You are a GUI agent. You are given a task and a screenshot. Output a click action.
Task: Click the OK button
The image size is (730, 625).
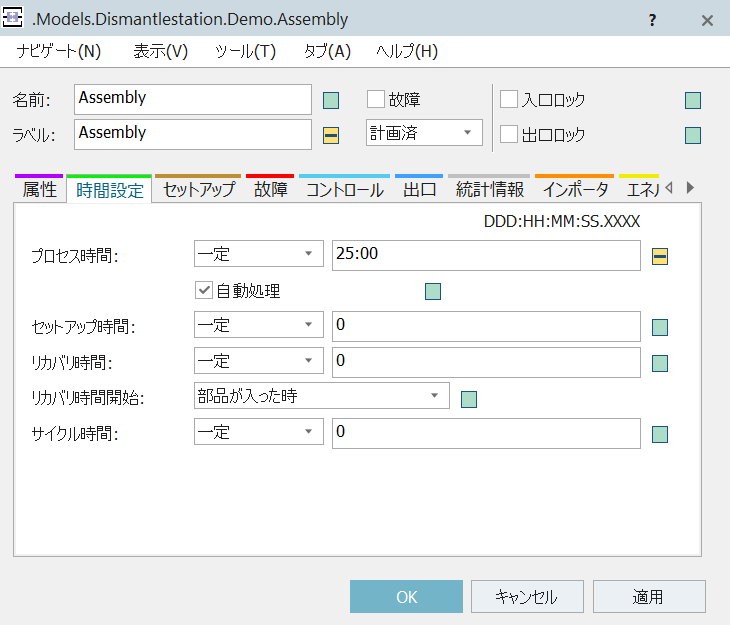coord(406,597)
